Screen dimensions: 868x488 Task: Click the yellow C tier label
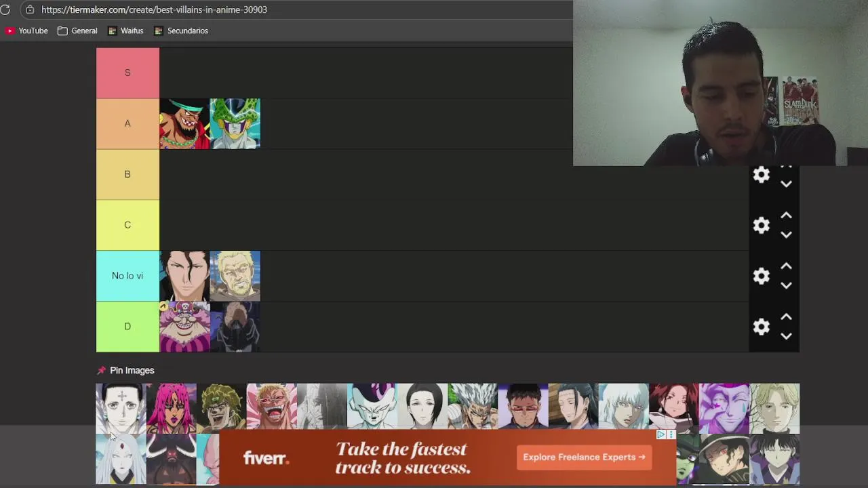click(127, 225)
